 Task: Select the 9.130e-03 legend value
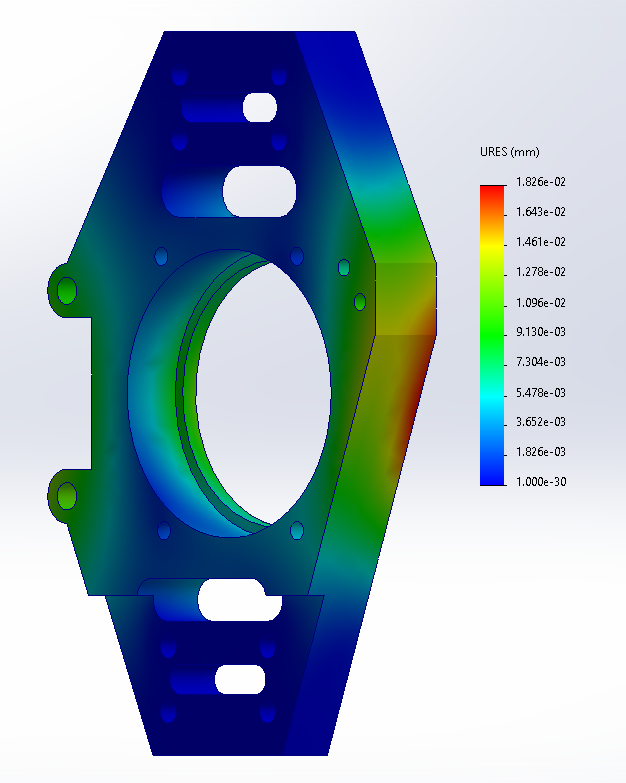coord(541,332)
